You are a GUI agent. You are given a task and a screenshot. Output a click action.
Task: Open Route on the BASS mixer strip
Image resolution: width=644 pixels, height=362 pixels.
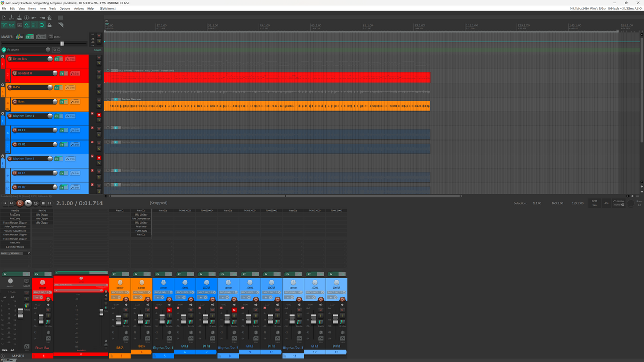click(x=126, y=322)
